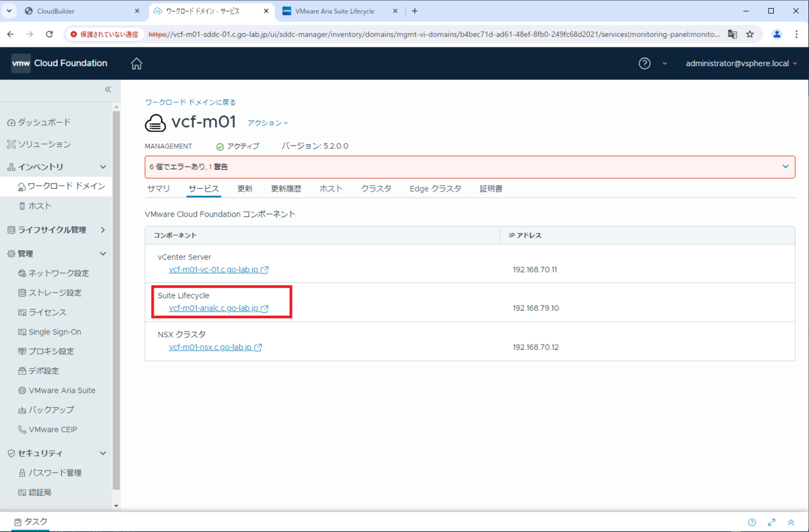Pop out the task panel with the expand icon
Screen dimensions: 809x532
pyautogui.click(x=772, y=523)
